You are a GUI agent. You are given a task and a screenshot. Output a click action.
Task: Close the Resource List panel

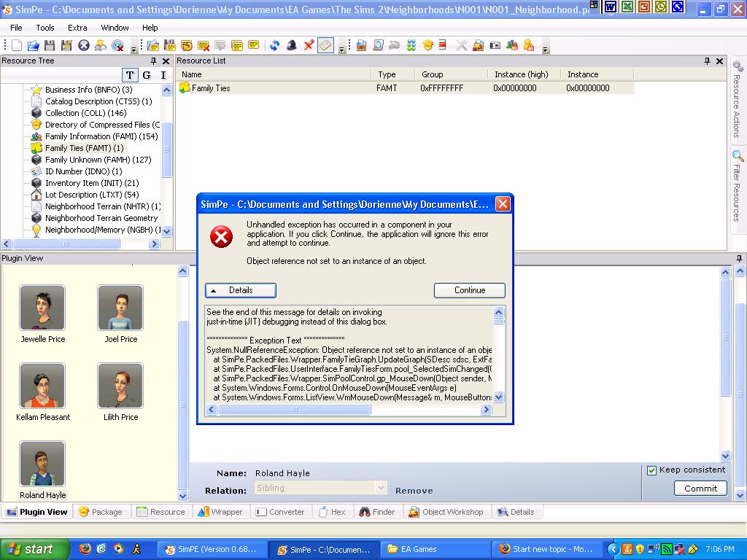(x=719, y=61)
